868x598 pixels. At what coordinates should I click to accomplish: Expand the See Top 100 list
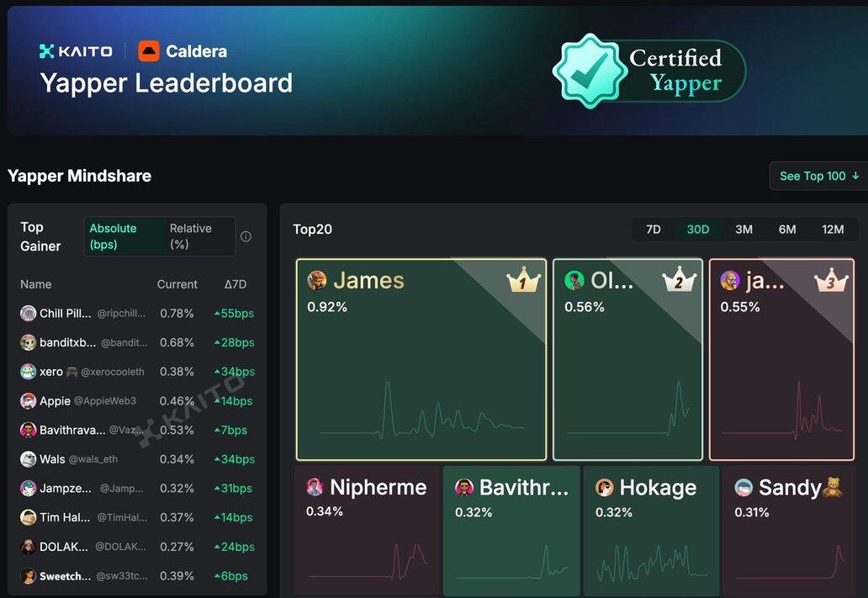coord(818,176)
